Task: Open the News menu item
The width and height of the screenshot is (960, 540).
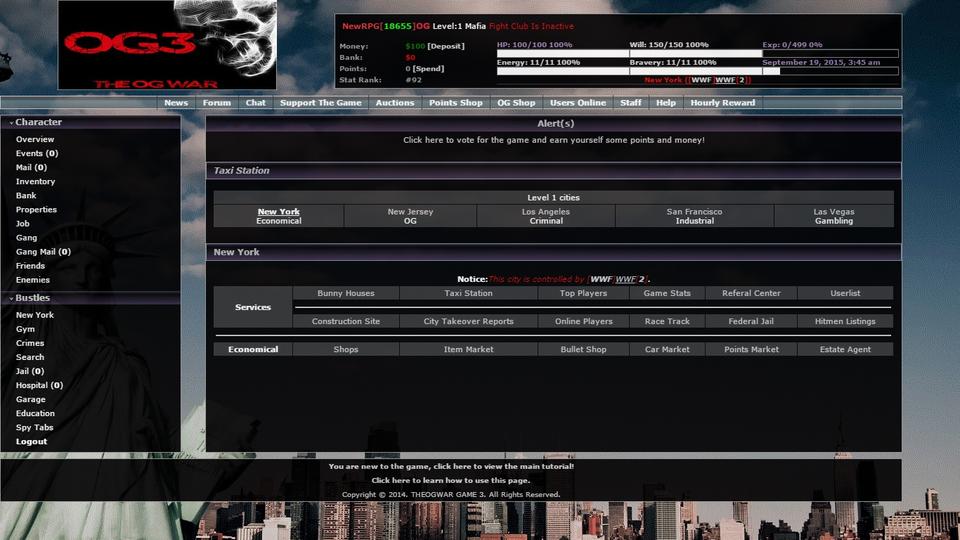Action: [176, 103]
